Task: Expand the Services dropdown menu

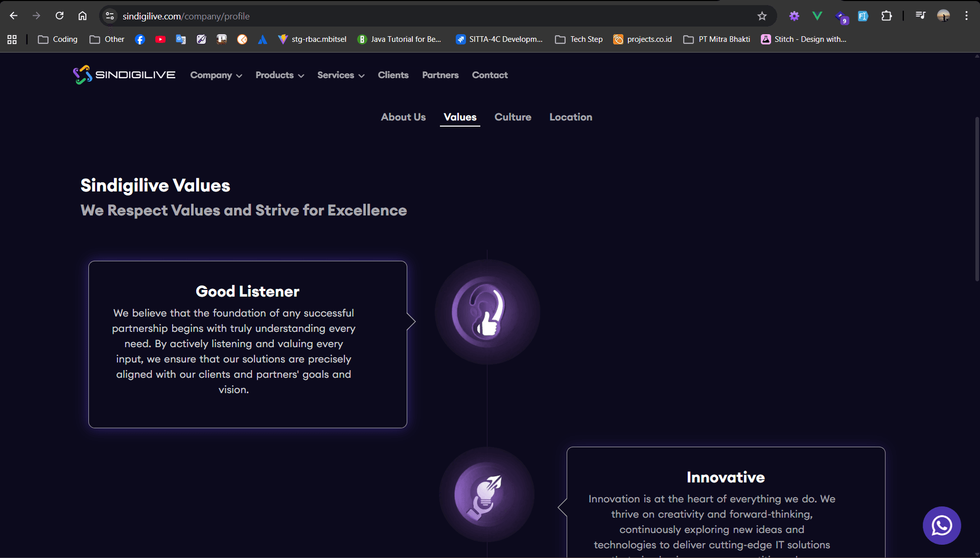Action: point(341,75)
